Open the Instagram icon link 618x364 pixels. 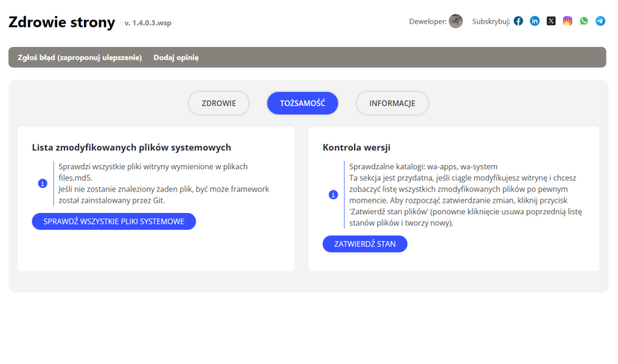point(568,21)
